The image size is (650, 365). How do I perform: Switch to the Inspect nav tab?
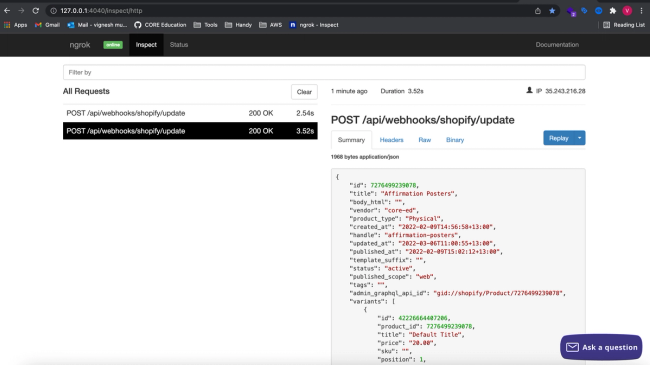(x=146, y=45)
